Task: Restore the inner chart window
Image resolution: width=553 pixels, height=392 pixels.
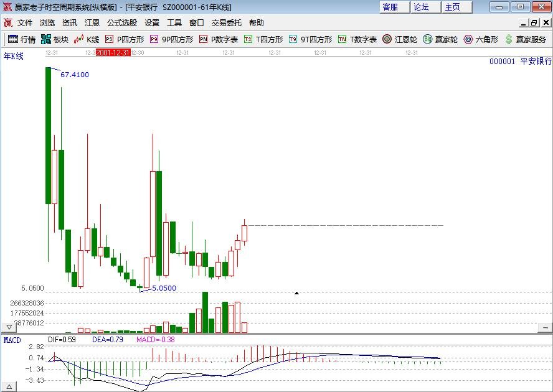Action: pos(535,23)
